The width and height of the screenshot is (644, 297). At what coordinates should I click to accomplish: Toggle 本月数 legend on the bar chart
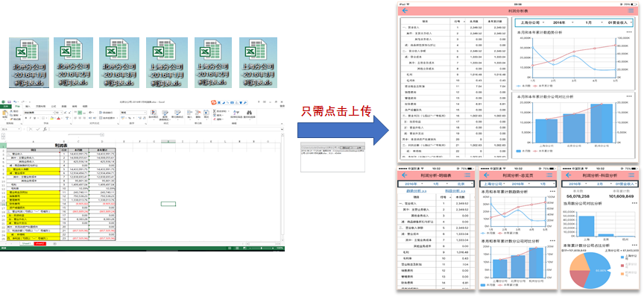523,151
